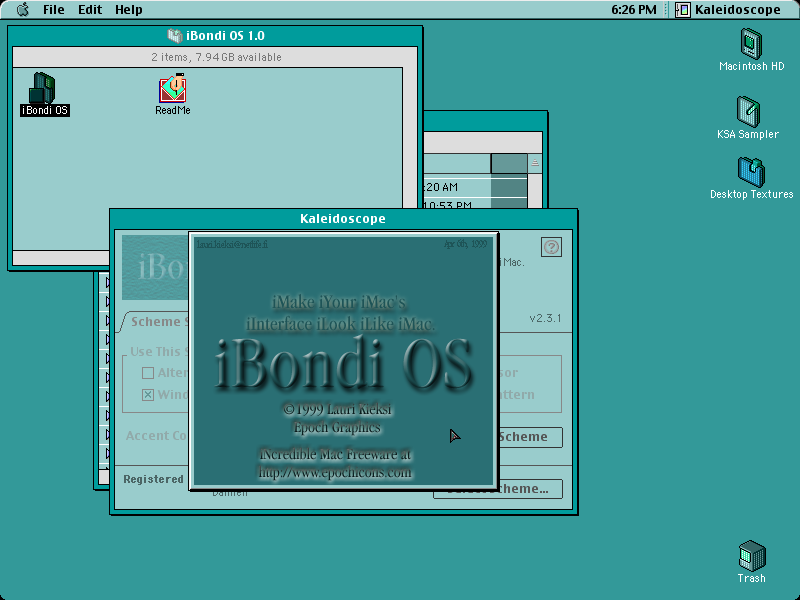Image resolution: width=800 pixels, height=600 pixels.
Task: Open the Help menu
Action: (129, 10)
